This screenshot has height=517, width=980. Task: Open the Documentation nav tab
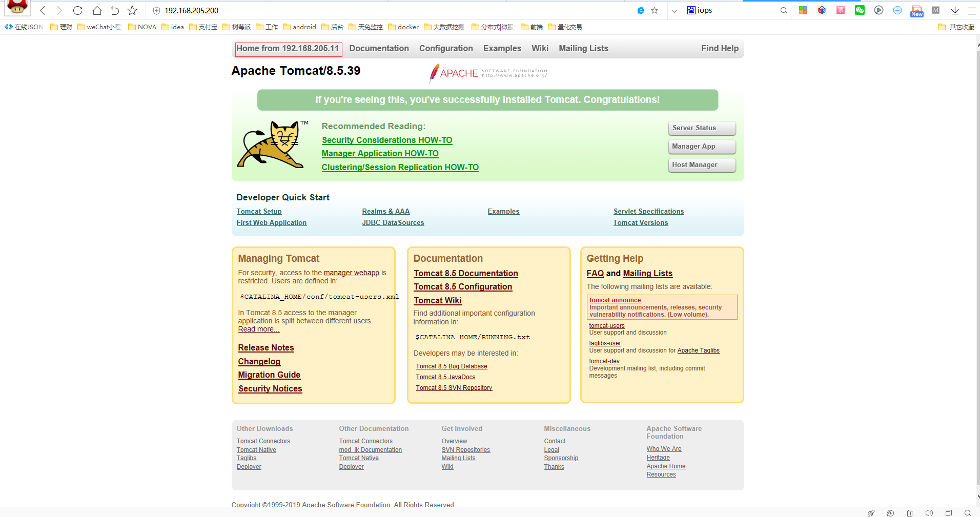379,49
